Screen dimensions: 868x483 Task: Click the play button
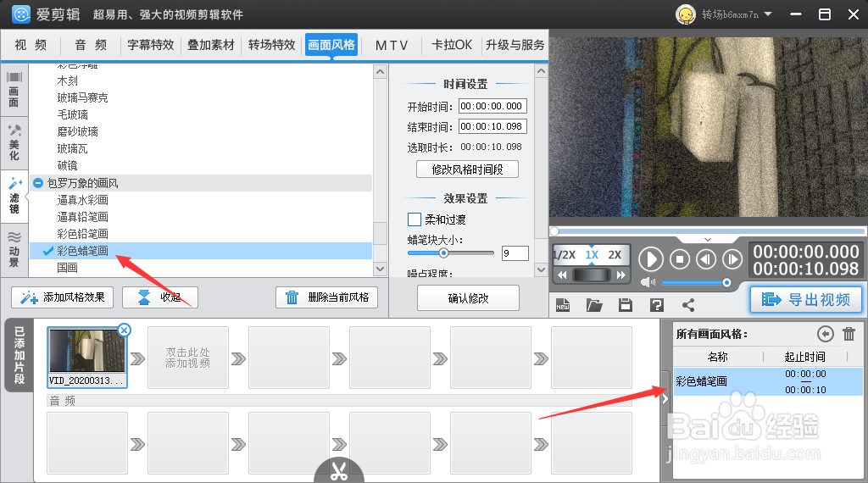pos(651,259)
